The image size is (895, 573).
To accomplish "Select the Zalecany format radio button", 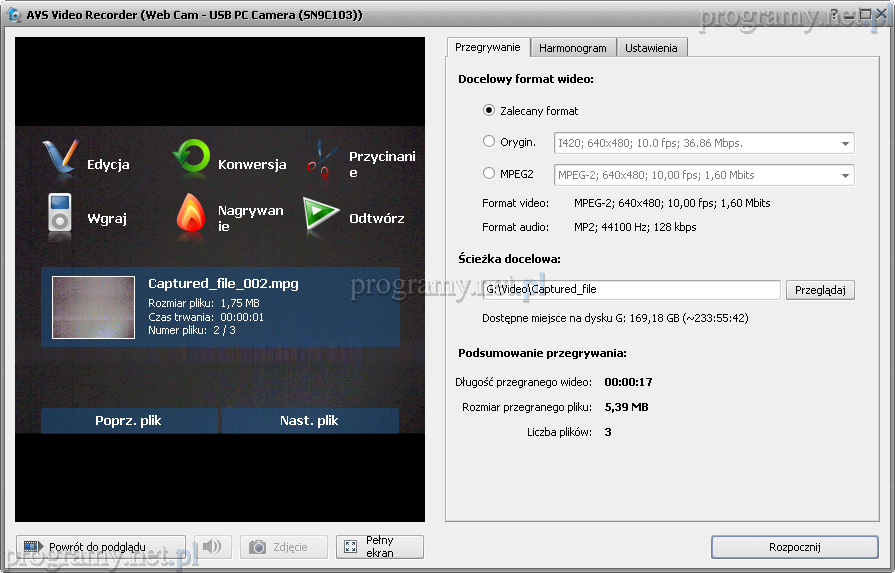I will (489, 111).
